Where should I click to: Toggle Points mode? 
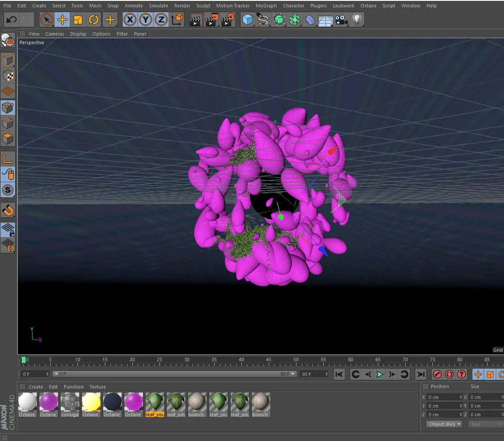tap(8, 108)
